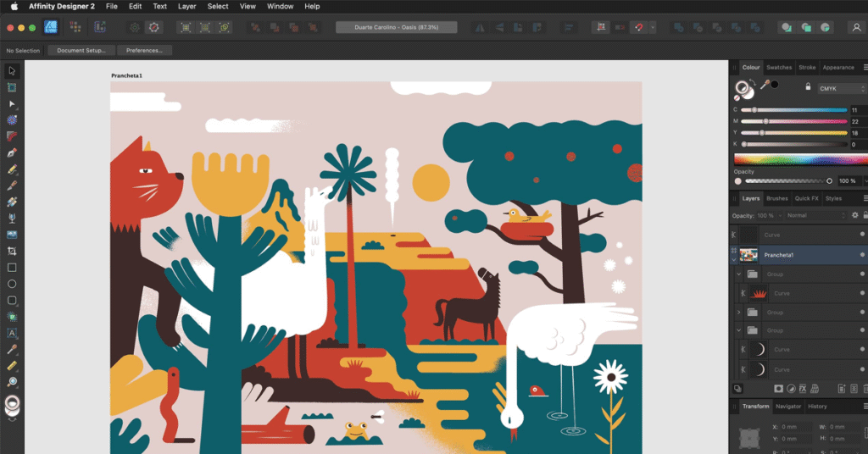Screen dimensions: 868x454
Task: Collapse the Group directly below Prancheta1
Action: tap(738, 274)
